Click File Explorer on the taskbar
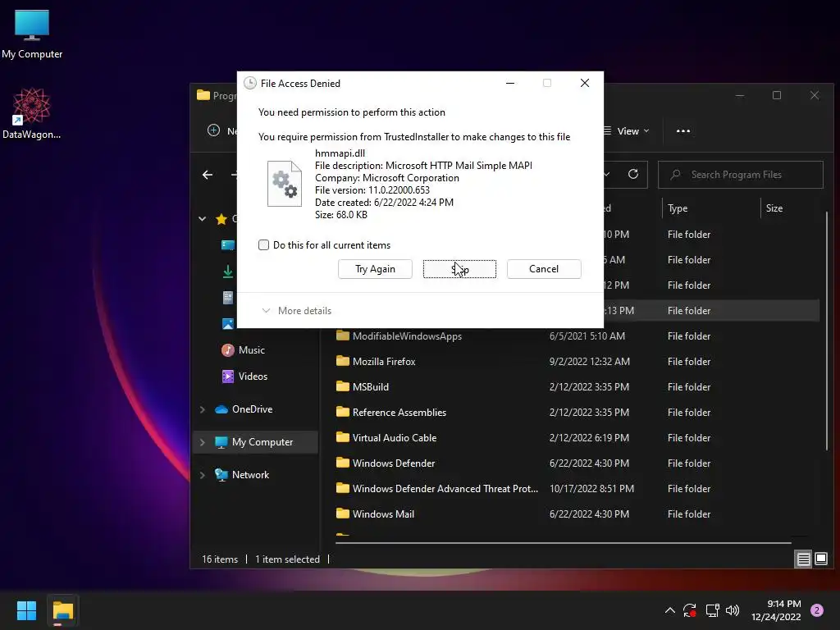 (x=62, y=610)
